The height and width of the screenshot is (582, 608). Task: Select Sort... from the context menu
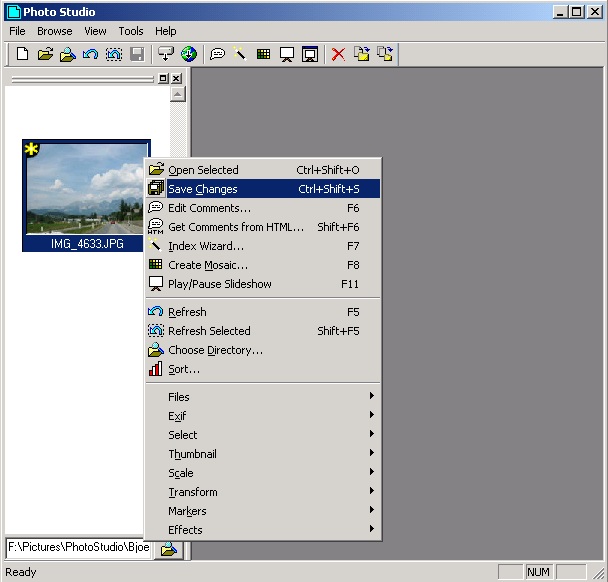(263, 369)
